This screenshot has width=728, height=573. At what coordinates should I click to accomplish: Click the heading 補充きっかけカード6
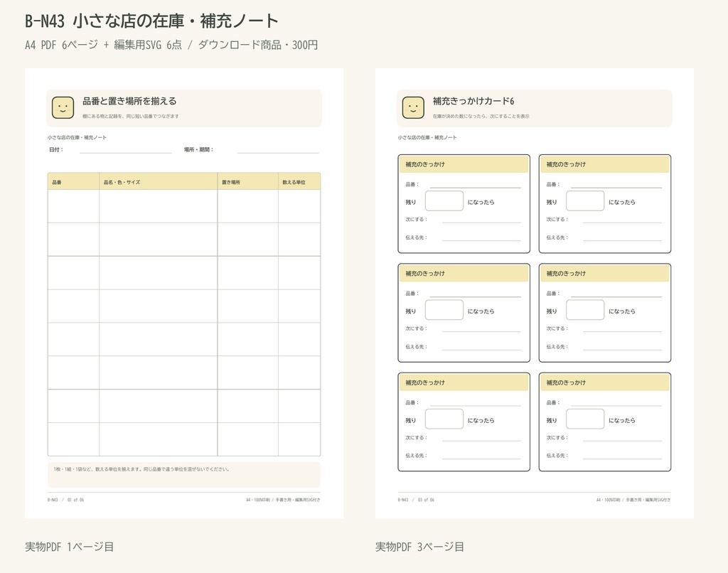473,101
